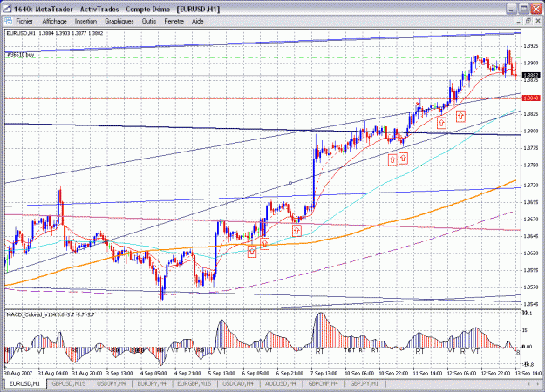Click the MACD_Colored_v104 indicator label
The image size is (545, 392).
(x=51, y=314)
